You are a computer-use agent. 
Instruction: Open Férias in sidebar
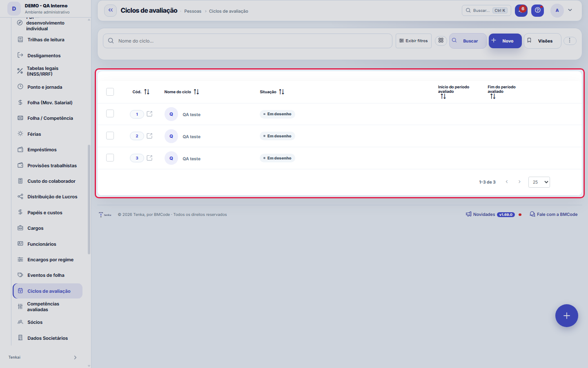click(34, 134)
